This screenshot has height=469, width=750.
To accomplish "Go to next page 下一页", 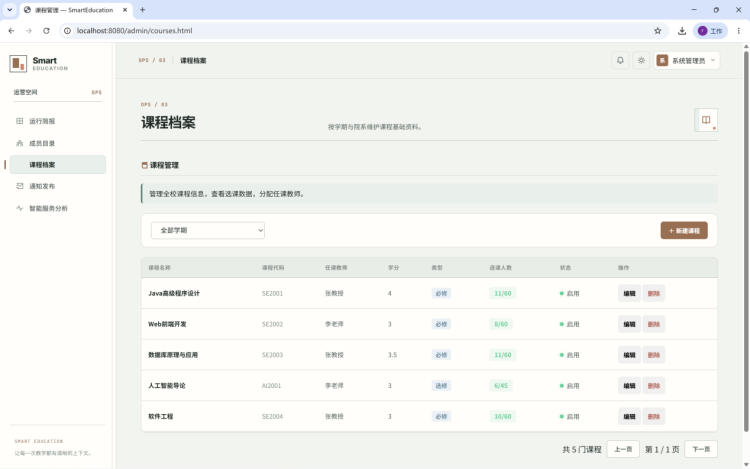I will pos(701,449).
